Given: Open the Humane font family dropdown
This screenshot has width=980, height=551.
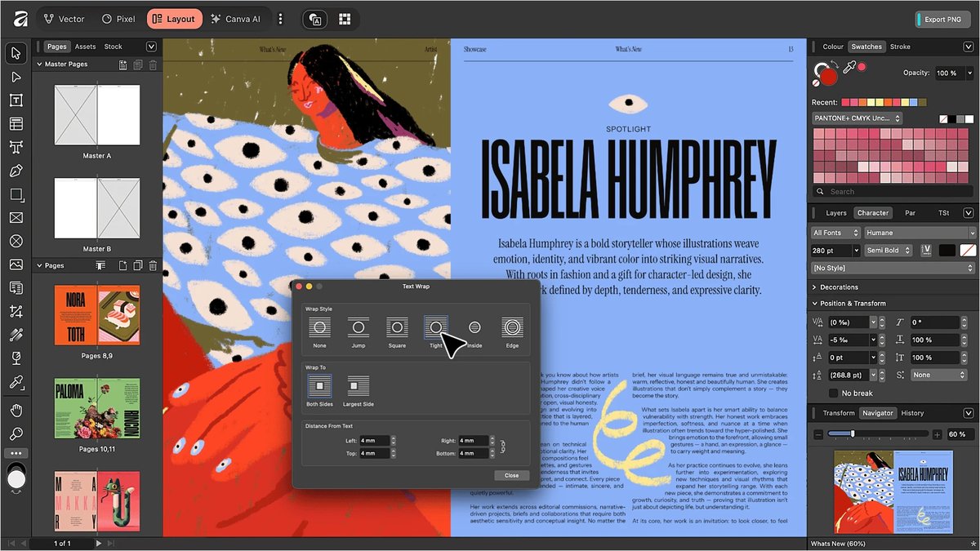Looking at the screenshot, I should pyautogui.click(x=920, y=233).
